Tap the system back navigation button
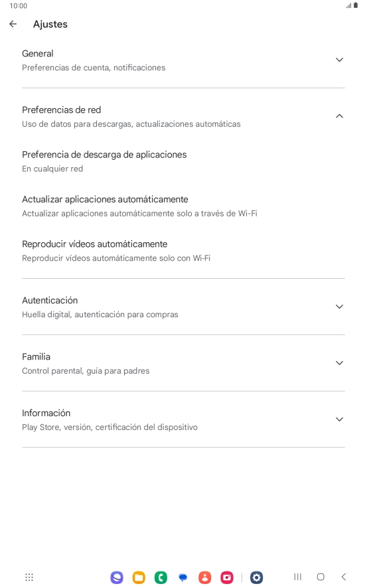This screenshot has width=367, height=588. pos(343,577)
